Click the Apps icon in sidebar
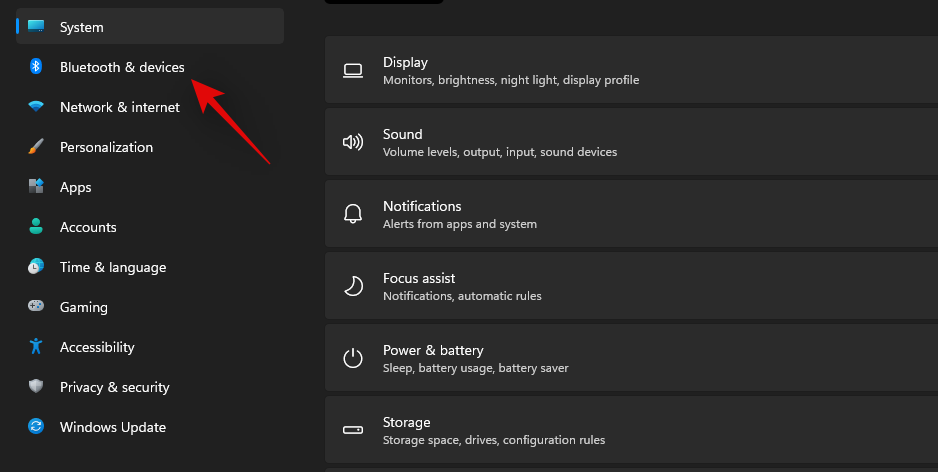Viewport: 938px width, 472px height. click(36, 187)
